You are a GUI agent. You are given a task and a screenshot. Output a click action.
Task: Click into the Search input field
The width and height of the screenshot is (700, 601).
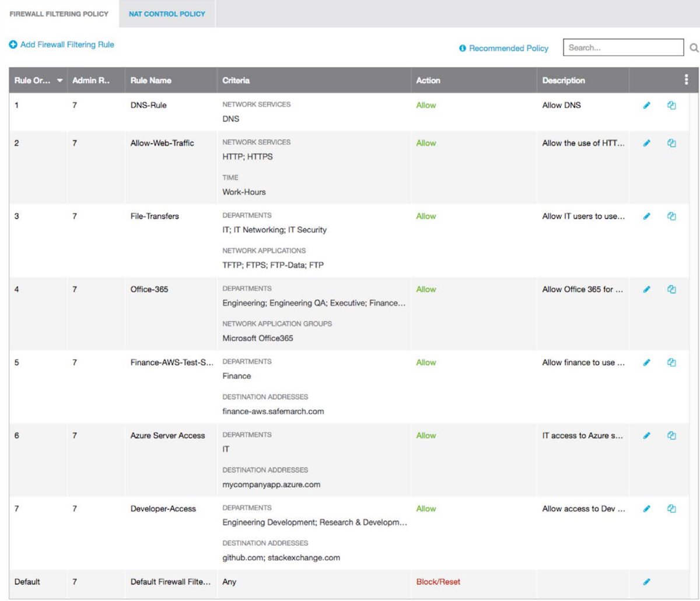622,48
